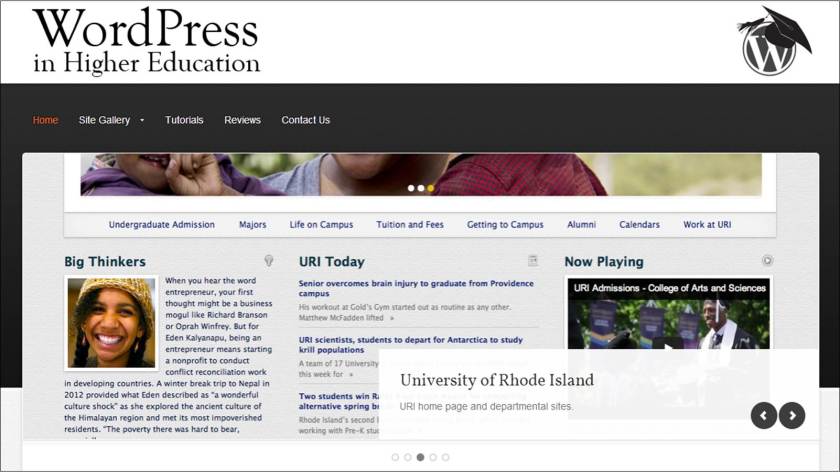The height and width of the screenshot is (472, 840).
Task: Go to Undergraduate Admission link
Action: click(x=162, y=224)
